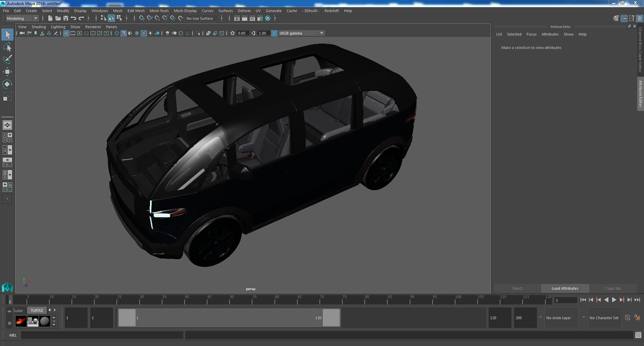Click the current frame field
The width and height of the screenshot is (644, 346).
point(565,300)
